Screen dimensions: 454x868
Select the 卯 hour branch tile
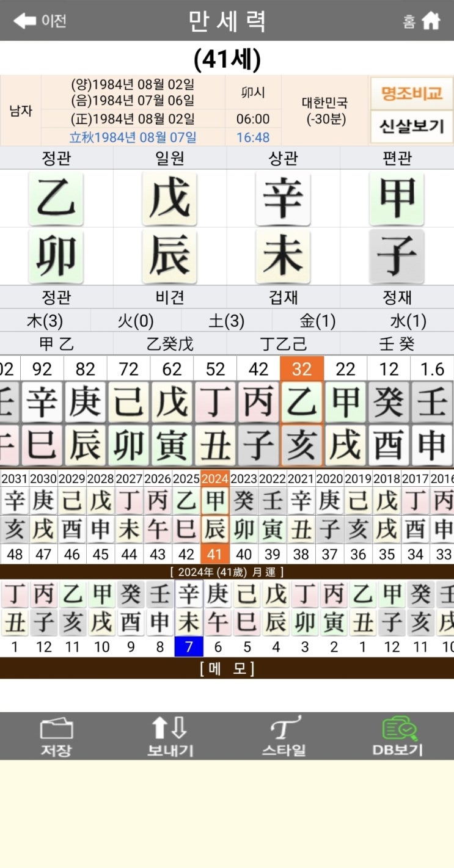coord(56,257)
